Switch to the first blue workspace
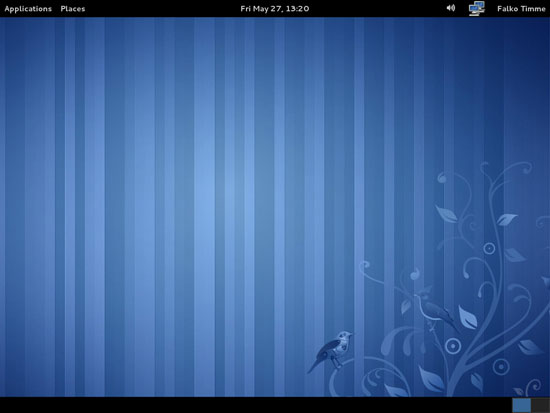The image size is (550, 413). [x=522, y=405]
